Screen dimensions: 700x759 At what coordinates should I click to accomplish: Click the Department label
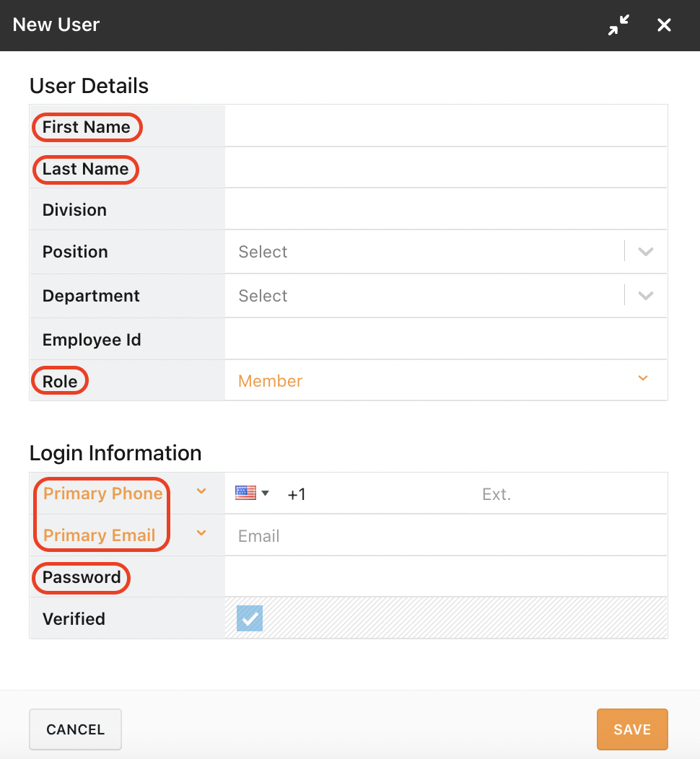point(91,296)
